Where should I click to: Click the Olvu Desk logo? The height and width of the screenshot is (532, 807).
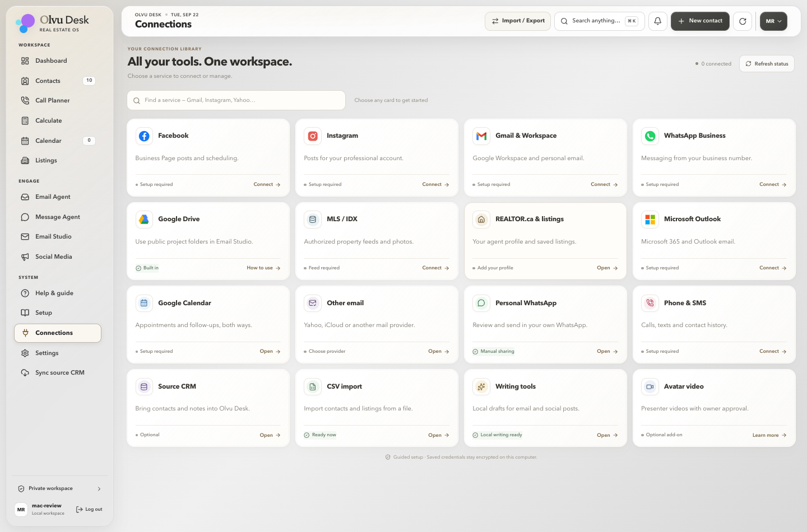pyautogui.click(x=52, y=23)
